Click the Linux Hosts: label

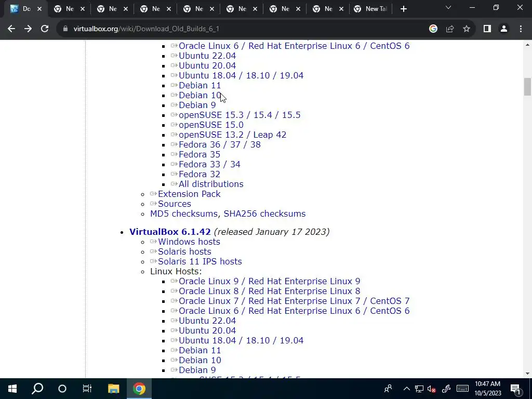click(176, 271)
